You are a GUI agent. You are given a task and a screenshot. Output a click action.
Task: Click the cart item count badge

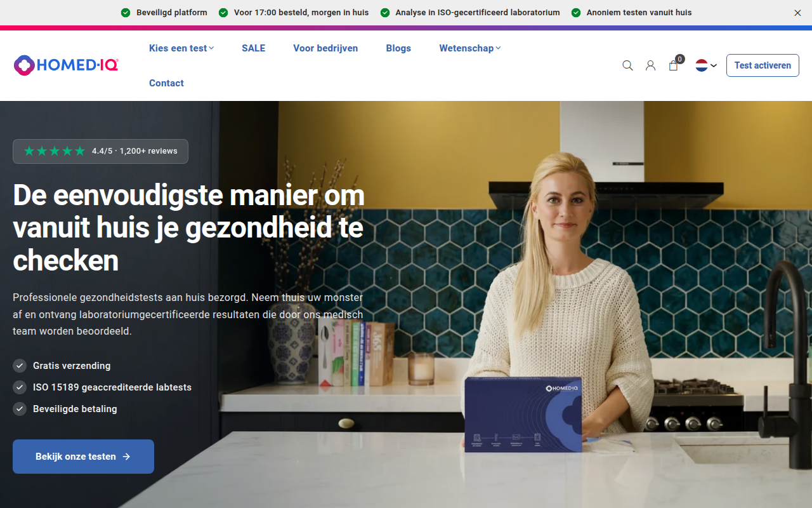tap(679, 59)
